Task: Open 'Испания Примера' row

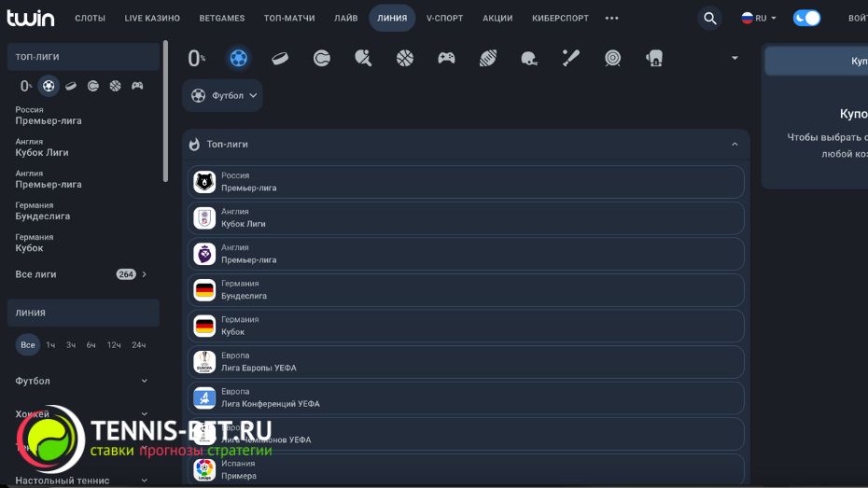Action: tap(466, 469)
